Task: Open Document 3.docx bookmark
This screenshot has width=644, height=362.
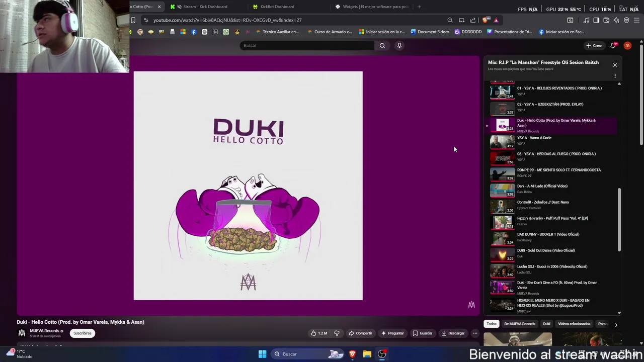Action: click(430, 32)
